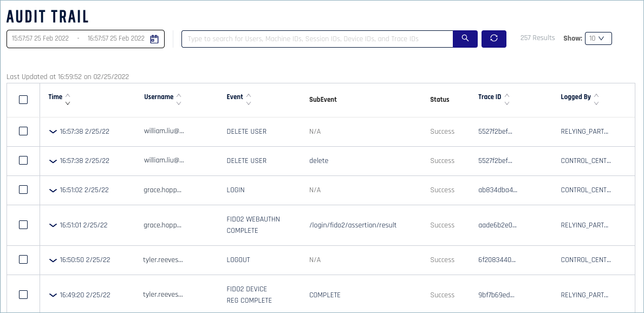The width and height of the screenshot is (644, 313).
Task: Refresh the audit trail results
Action: pyautogui.click(x=493, y=39)
